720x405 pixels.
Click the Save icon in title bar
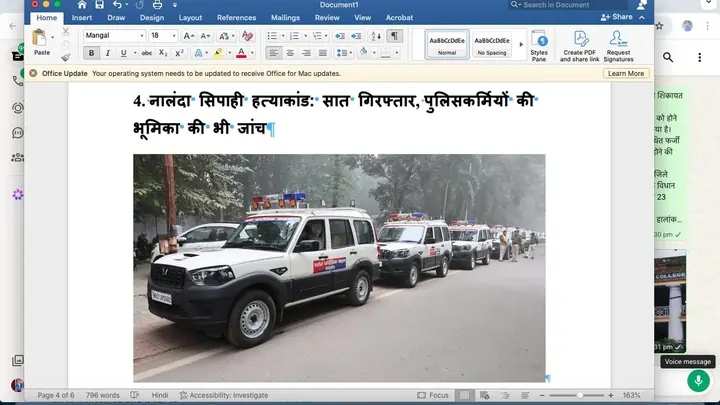100,5
